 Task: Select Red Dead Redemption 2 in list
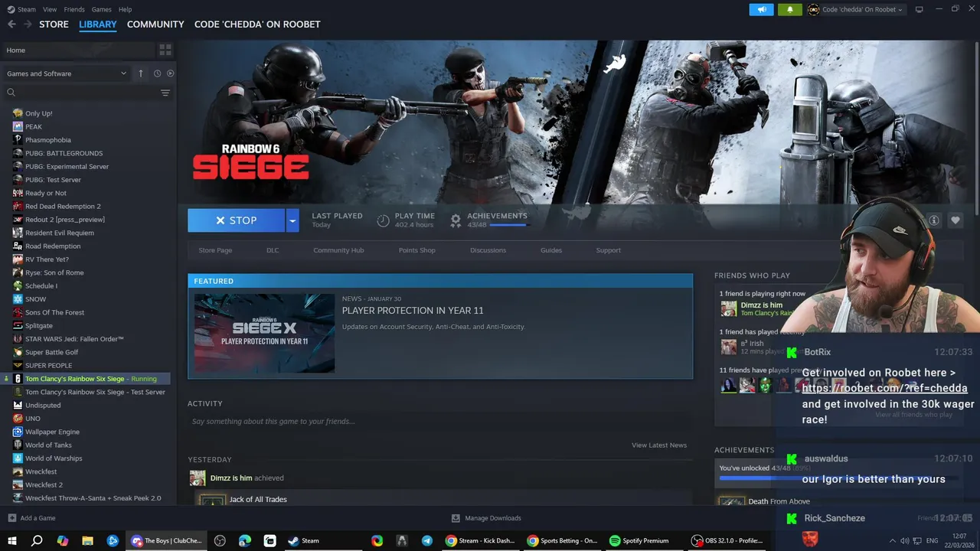(x=63, y=207)
